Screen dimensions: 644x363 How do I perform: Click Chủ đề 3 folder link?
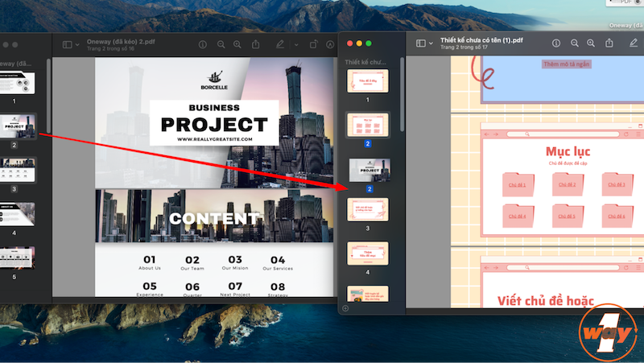click(617, 184)
